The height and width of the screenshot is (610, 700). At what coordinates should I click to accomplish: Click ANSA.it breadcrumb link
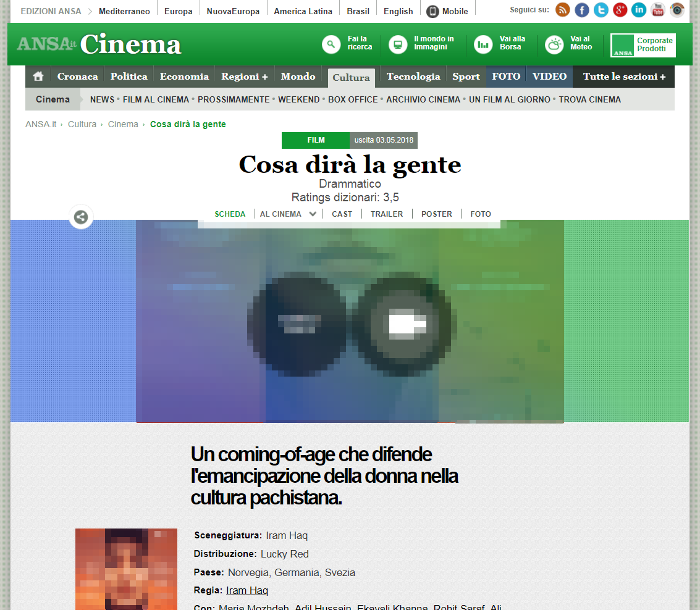click(41, 124)
